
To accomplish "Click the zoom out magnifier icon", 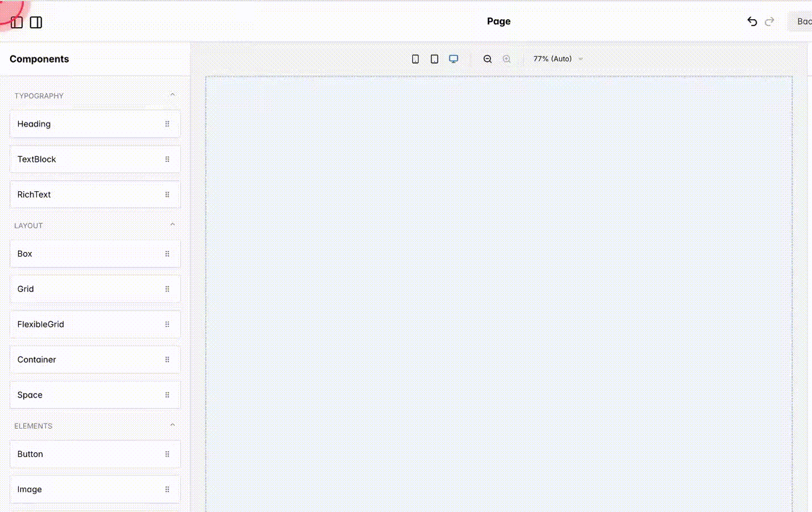I will (487, 59).
